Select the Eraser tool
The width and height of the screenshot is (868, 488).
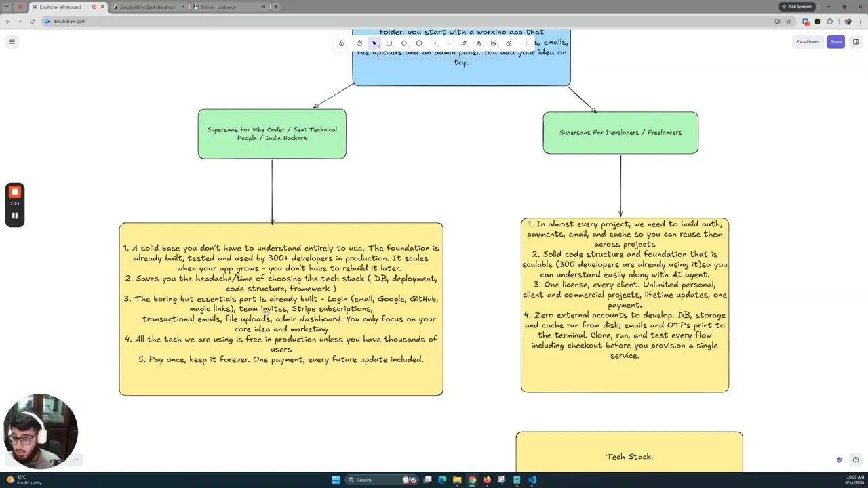point(509,43)
